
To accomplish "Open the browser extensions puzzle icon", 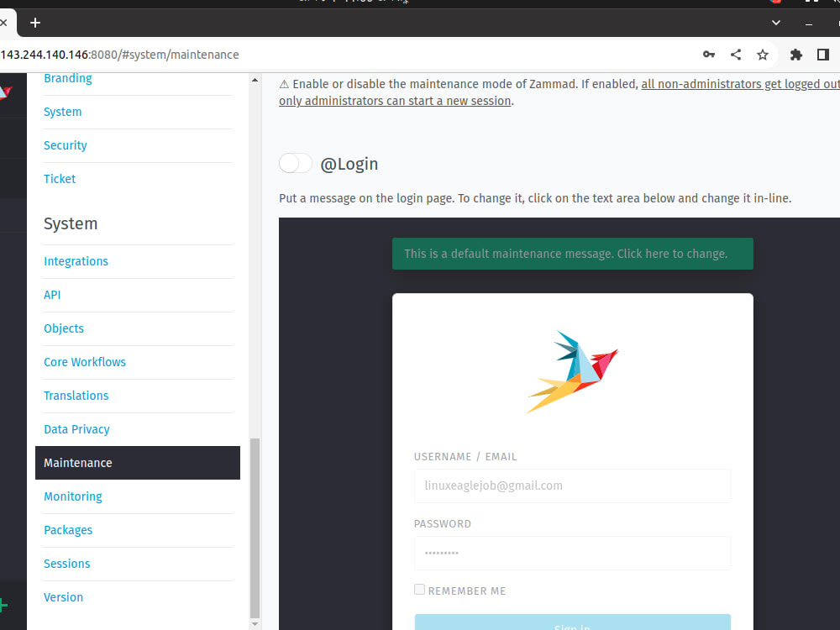I will (795, 54).
